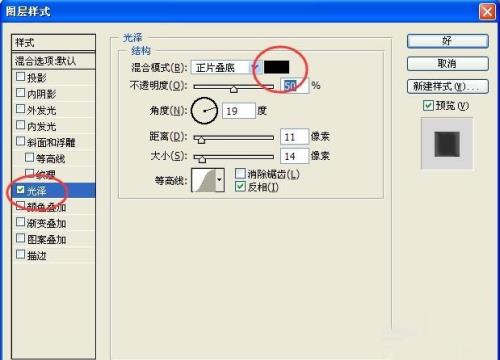The image size is (500, 360).
Task: Tick the 内发光 inner glow checkbox
Action: [20, 125]
